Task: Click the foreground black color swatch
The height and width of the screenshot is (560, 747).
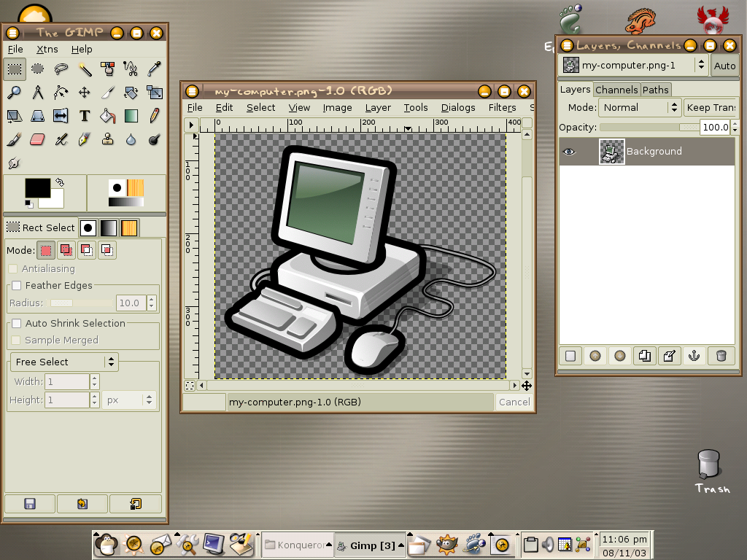Action: pos(38,188)
